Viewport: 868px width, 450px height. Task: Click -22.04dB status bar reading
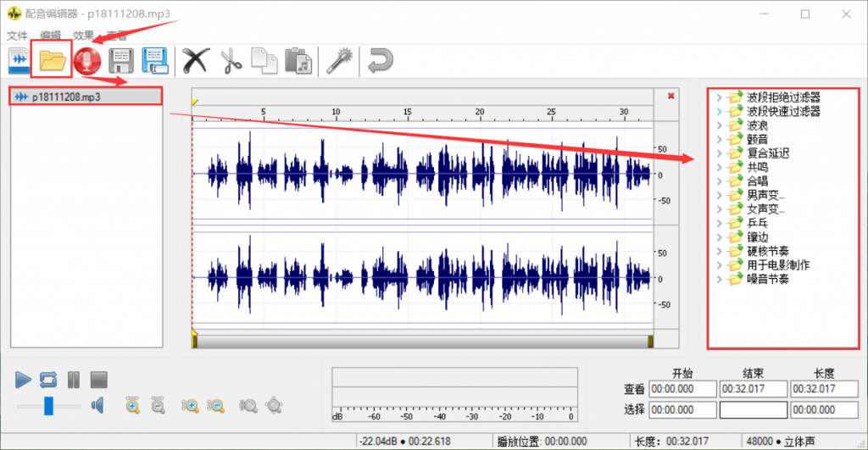point(404,442)
